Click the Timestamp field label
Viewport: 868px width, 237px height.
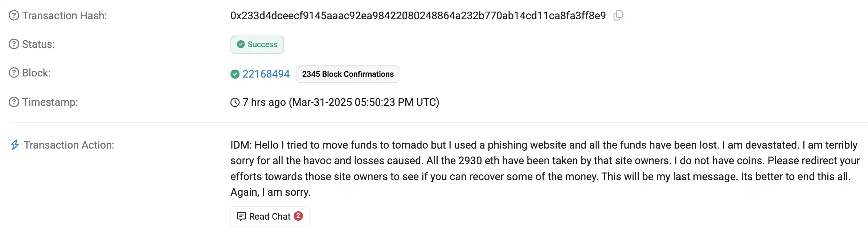(50, 102)
